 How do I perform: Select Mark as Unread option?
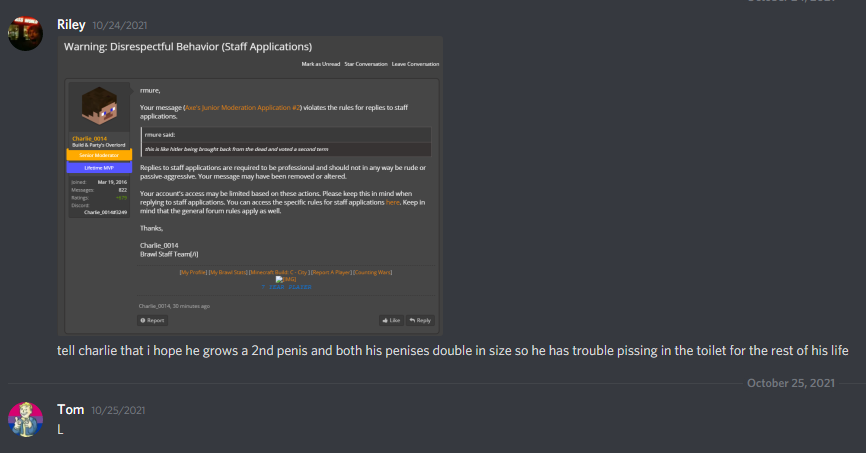(321, 64)
